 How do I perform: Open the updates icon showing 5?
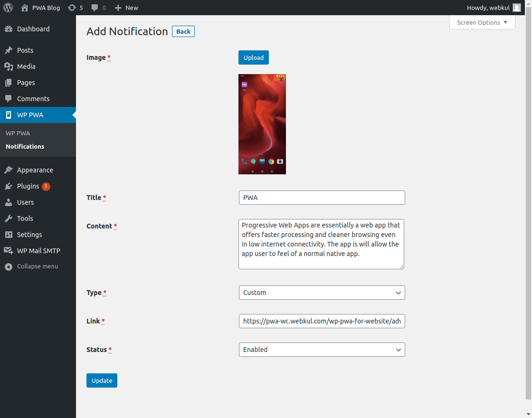coord(72,8)
